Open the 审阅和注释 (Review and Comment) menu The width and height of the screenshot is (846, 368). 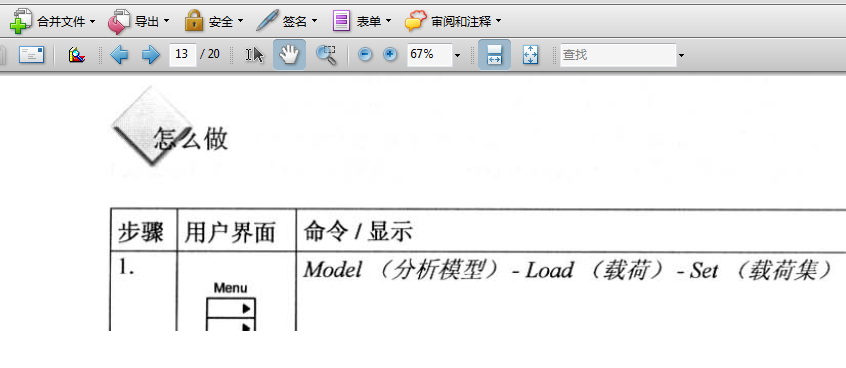[453, 22]
